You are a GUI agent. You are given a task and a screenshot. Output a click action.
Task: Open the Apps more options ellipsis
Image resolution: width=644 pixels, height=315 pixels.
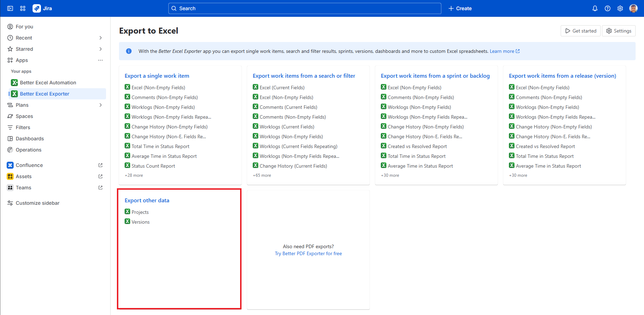tap(100, 60)
